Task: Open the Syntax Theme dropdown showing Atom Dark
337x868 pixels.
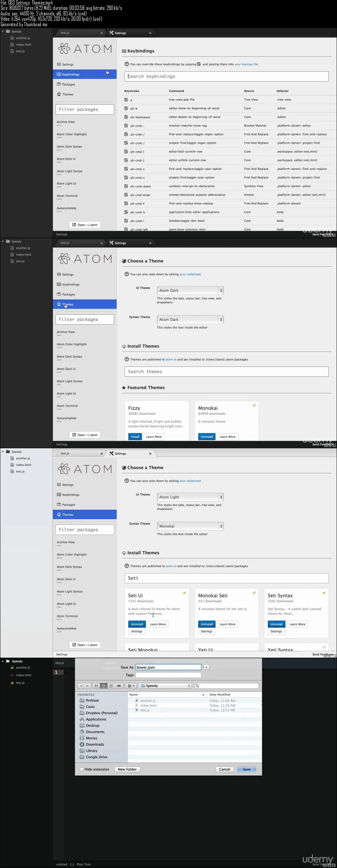Action: [x=190, y=319]
